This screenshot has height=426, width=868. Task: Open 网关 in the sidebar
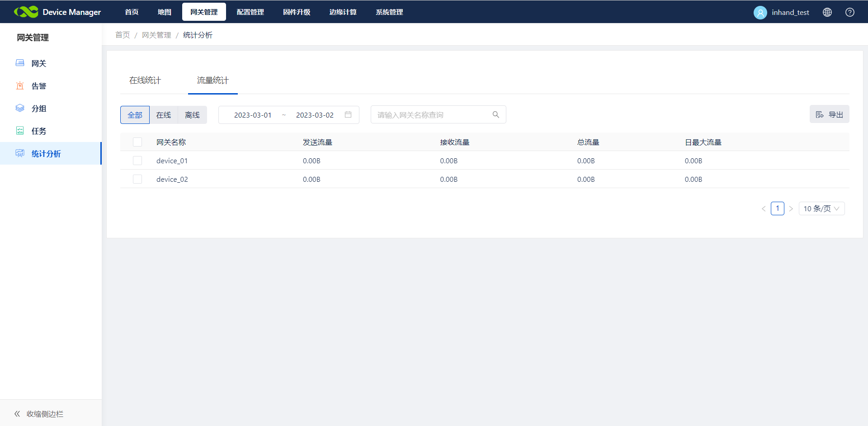(51, 63)
